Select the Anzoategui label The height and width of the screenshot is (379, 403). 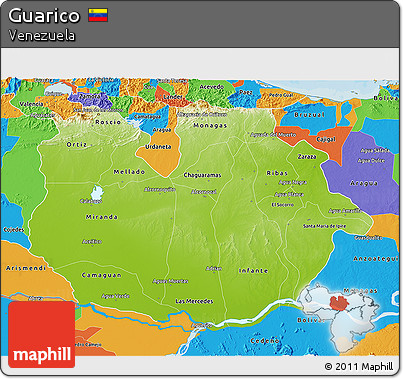coord(376,259)
